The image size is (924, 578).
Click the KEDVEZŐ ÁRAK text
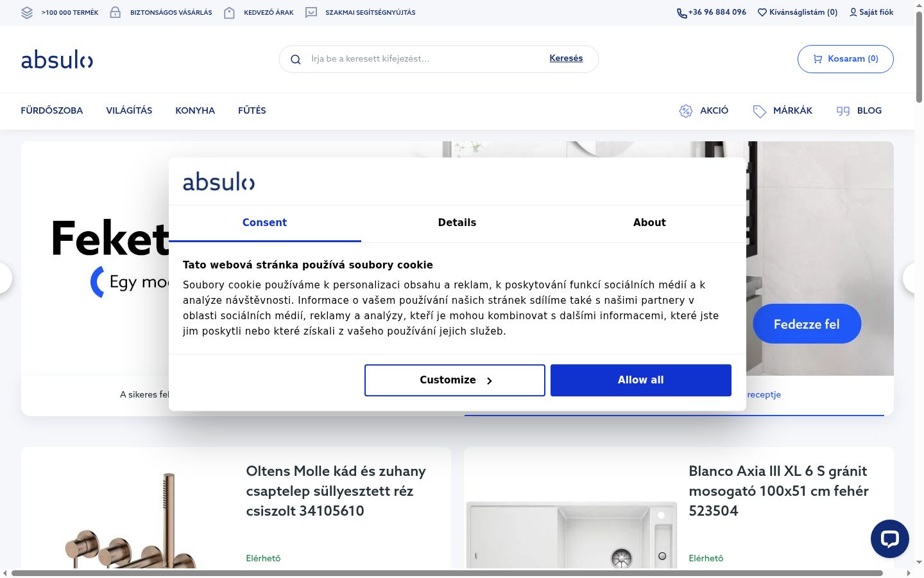[x=269, y=13]
